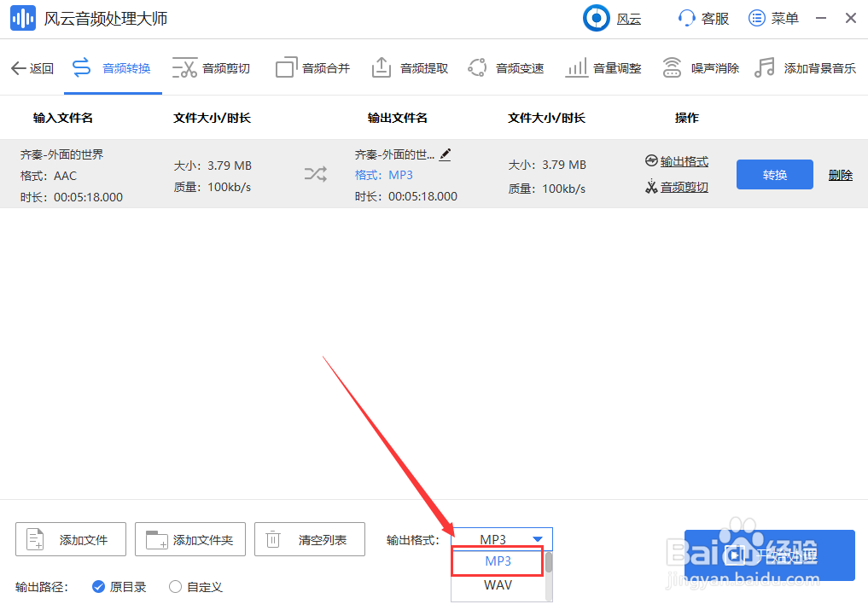Switch to the 音频剪切 tab
This screenshot has width=868, height=610.
[212, 68]
